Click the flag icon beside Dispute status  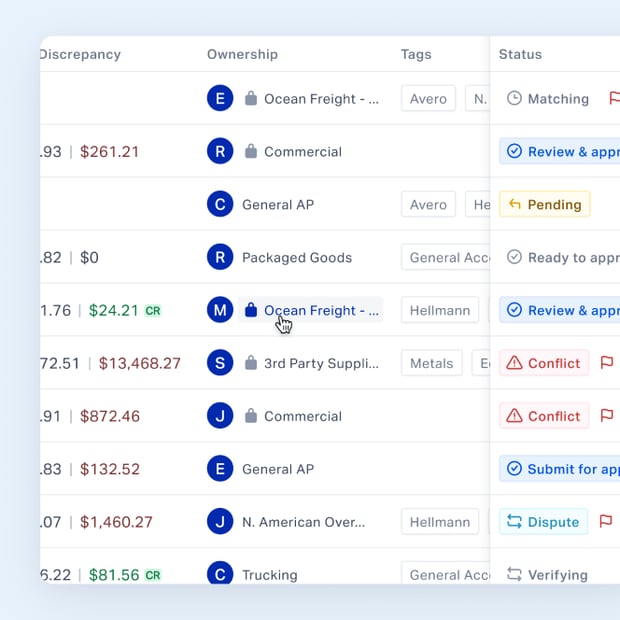606,522
